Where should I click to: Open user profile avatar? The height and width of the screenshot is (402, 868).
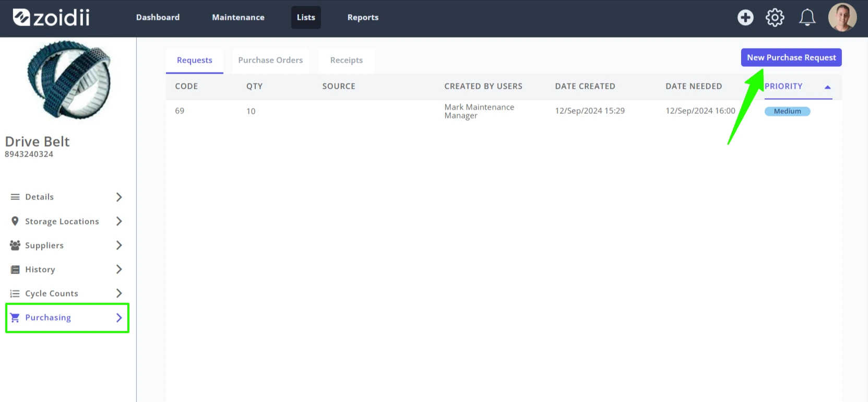pos(842,17)
